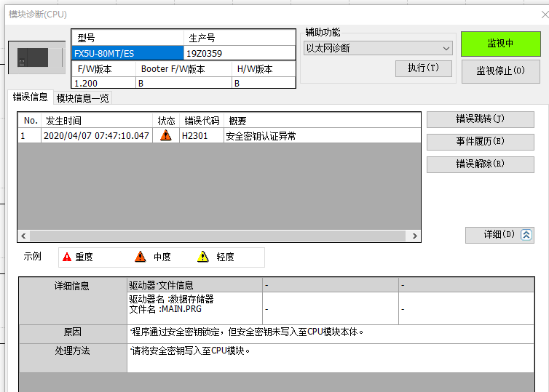Clear errors with 错误解除(R)

[480, 164]
